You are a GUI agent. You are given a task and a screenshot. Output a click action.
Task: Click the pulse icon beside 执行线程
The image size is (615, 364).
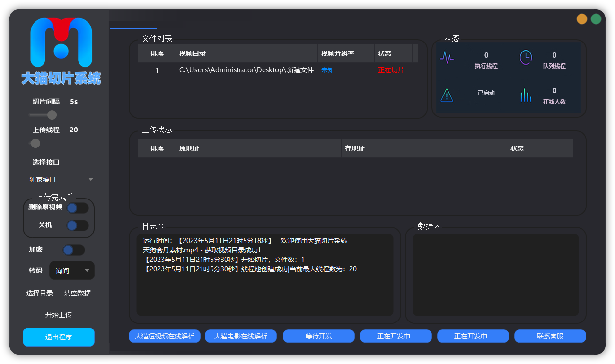point(447,58)
